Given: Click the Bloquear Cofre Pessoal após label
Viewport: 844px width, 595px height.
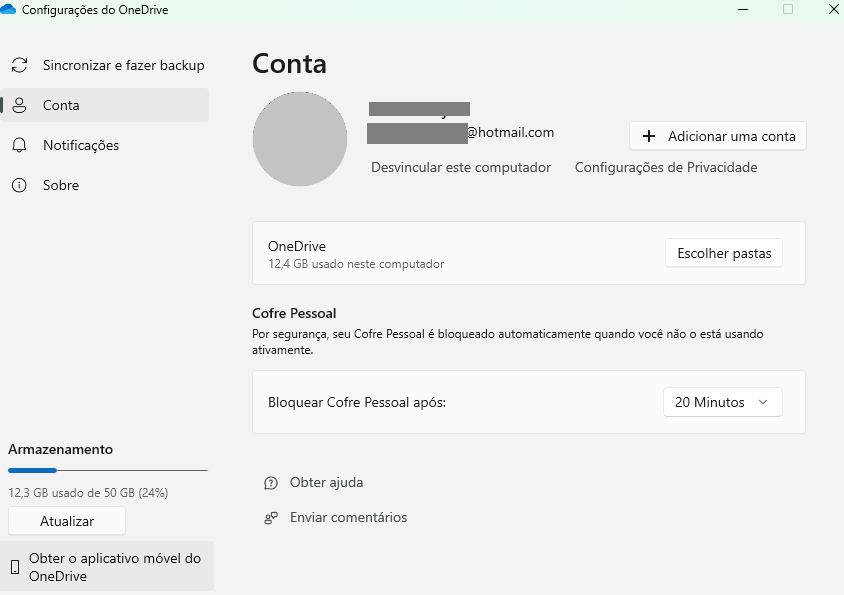Looking at the screenshot, I should point(357,402).
